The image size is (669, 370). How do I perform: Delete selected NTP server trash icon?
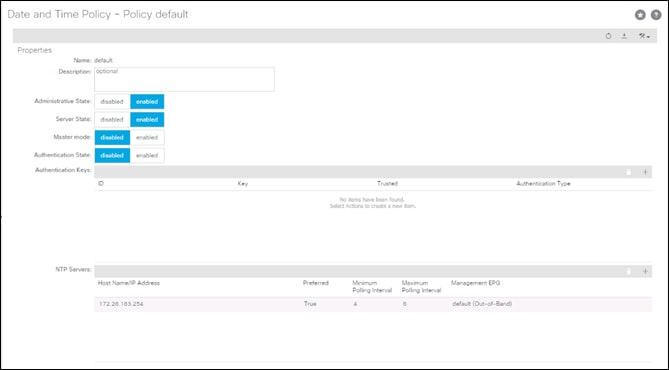pyautogui.click(x=628, y=271)
